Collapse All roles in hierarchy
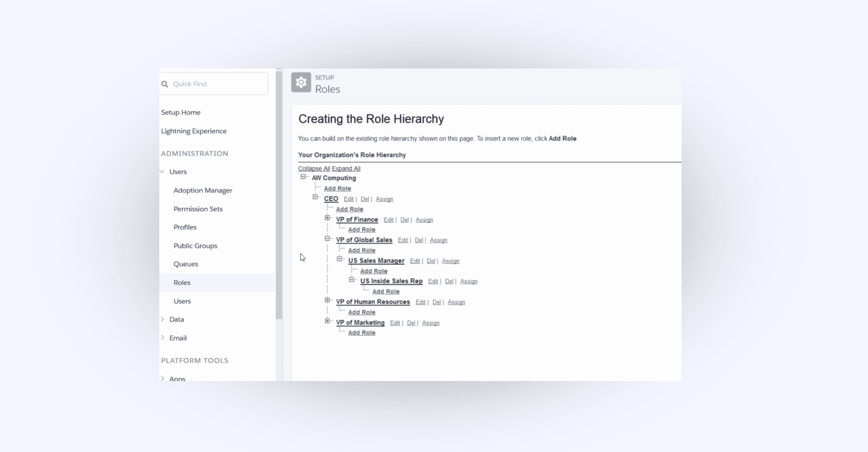The height and width of the screenshot is (452, 868). (x=313, y=168)
